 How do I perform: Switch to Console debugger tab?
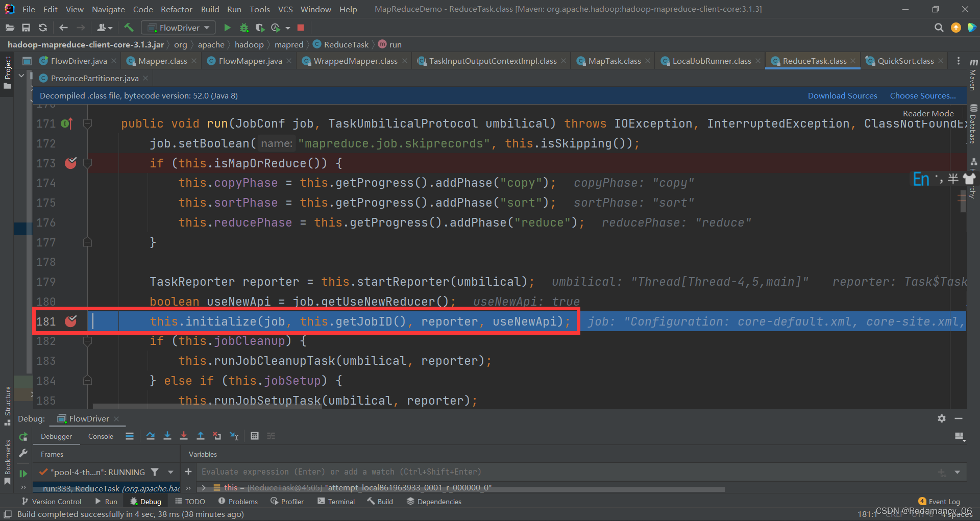(x=101, y=436)
